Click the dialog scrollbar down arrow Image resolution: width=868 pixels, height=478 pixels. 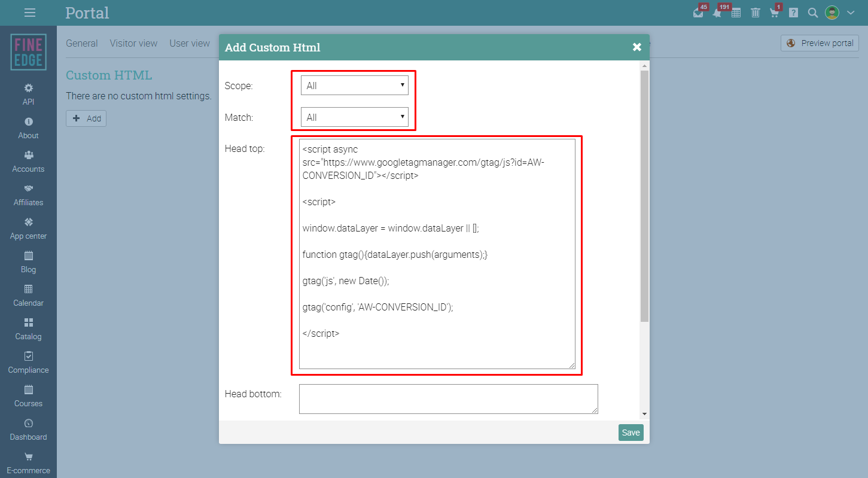644,413
